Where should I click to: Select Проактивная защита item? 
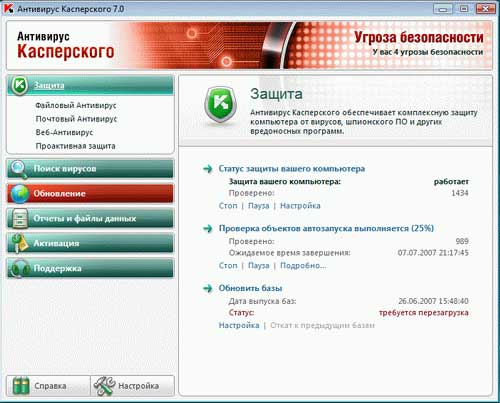(75, 146)
